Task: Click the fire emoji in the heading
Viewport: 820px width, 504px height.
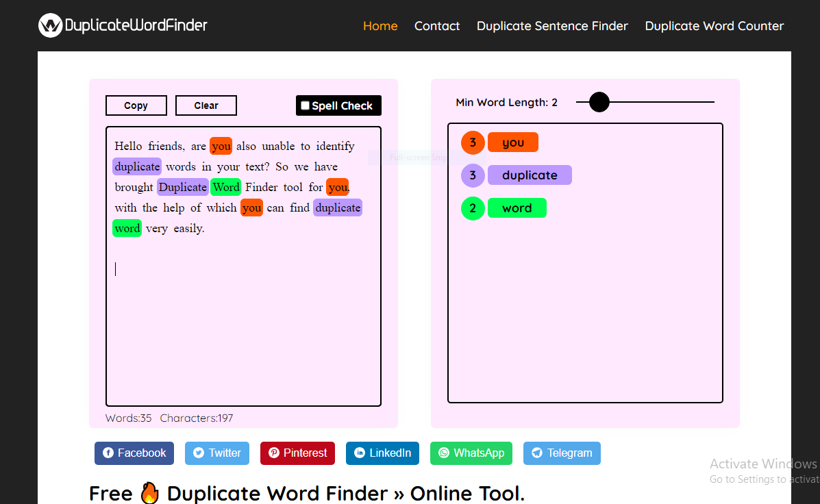Action: point(149,492)
